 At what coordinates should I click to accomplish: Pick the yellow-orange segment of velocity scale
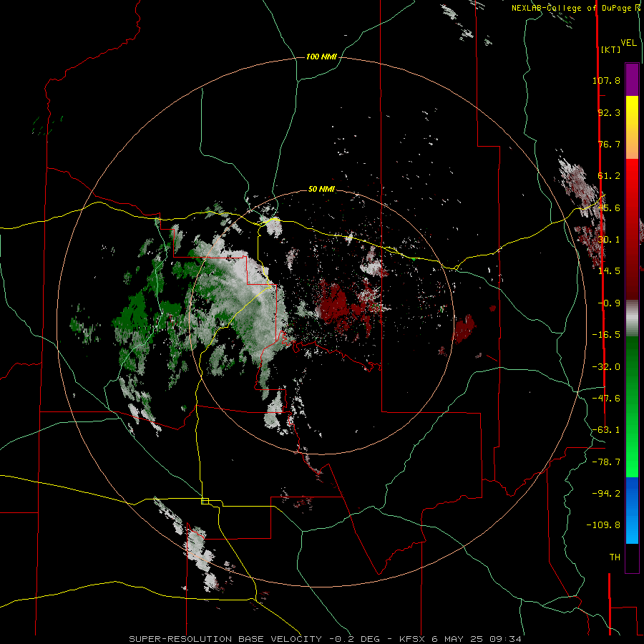[x=632, y=127]
